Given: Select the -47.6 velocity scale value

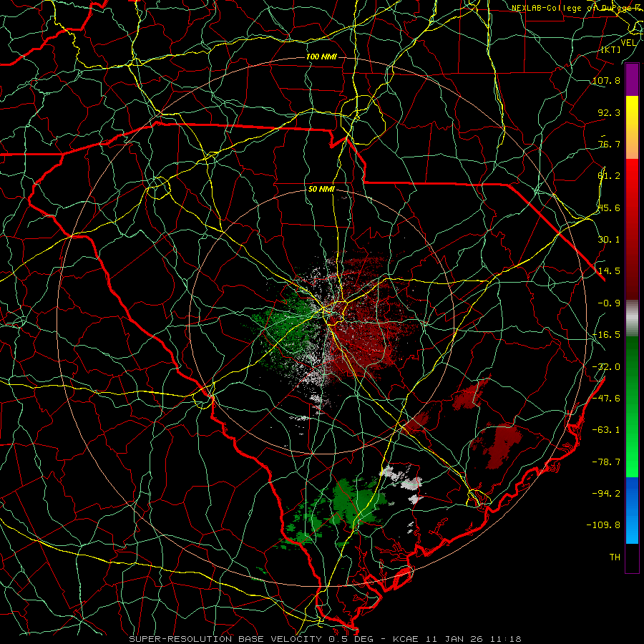Looking at the screenshot, I should tap(606, 399).
